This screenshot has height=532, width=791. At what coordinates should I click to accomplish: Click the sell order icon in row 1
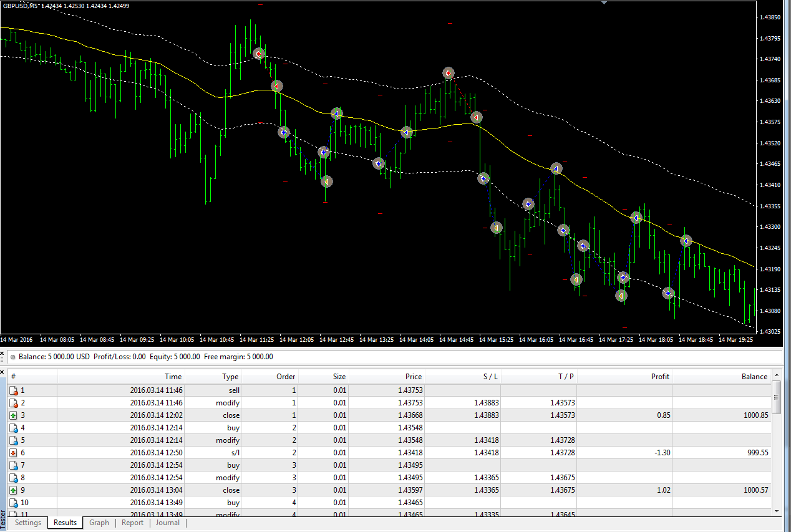[x=14, y=390]
